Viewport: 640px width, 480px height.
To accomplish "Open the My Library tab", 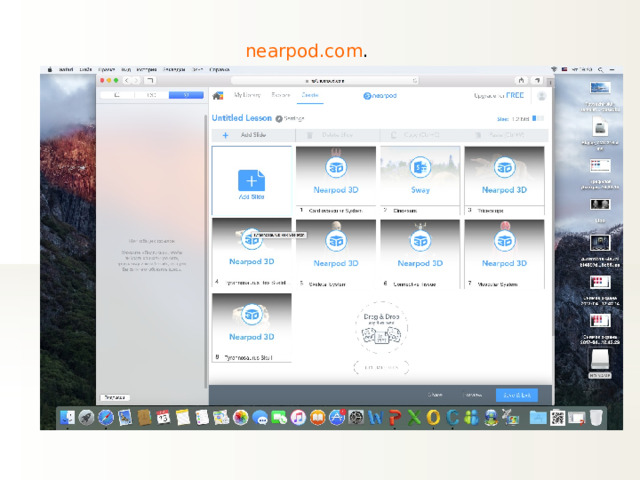I will point(247,95).
